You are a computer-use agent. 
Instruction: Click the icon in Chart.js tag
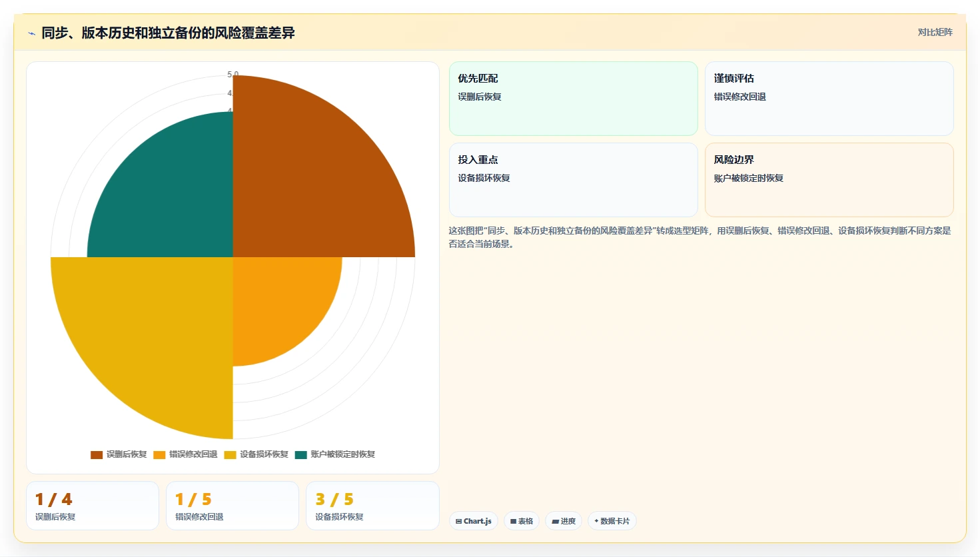pos(459,521)
